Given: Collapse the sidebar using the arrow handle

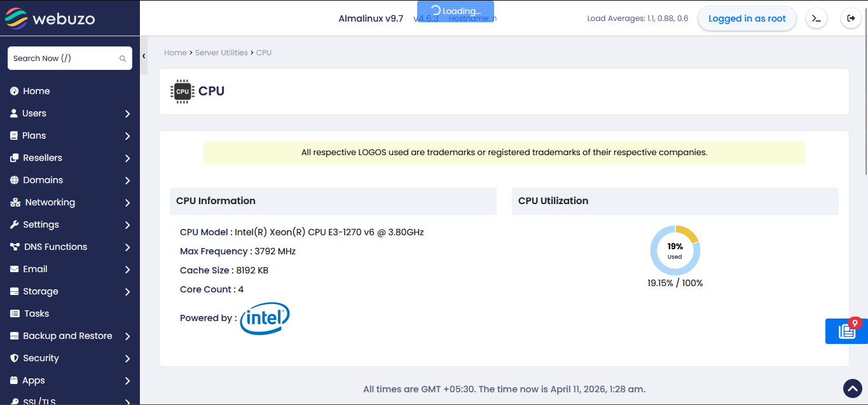Looking at the screenshot, I should (x=144, y=56).
